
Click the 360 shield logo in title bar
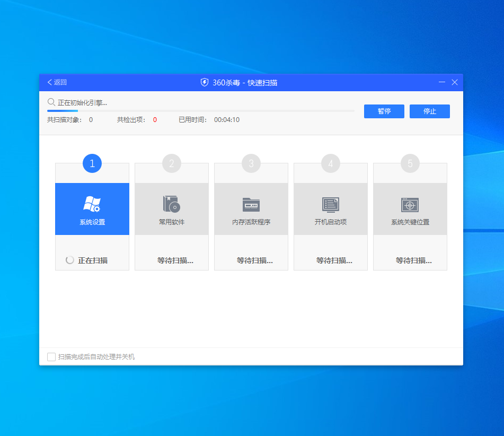click(x=205, y=82)
